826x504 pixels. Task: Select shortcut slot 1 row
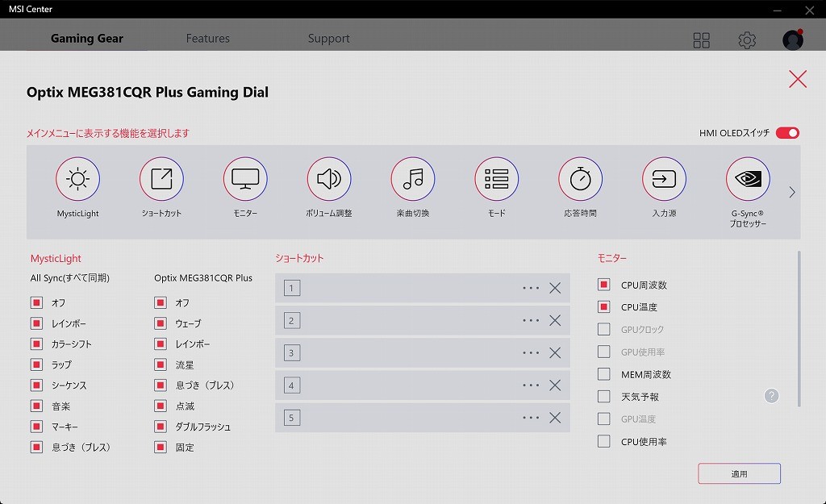pyautogui.click(x=423, y=288)
